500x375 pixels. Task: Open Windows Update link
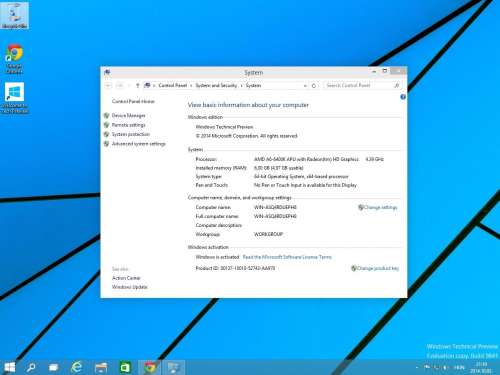click(x=130, y=287)
